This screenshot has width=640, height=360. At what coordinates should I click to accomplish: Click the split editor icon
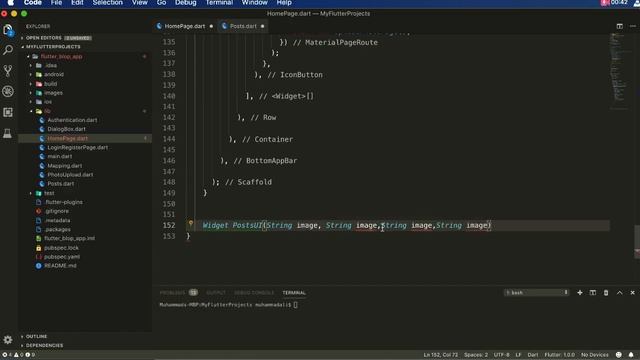[620, 26]
